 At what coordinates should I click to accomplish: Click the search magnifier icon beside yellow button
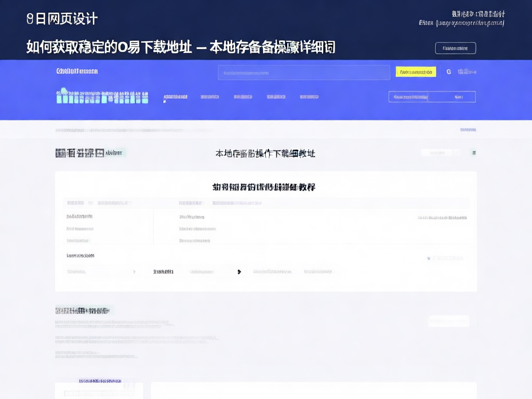coord(449,72)
